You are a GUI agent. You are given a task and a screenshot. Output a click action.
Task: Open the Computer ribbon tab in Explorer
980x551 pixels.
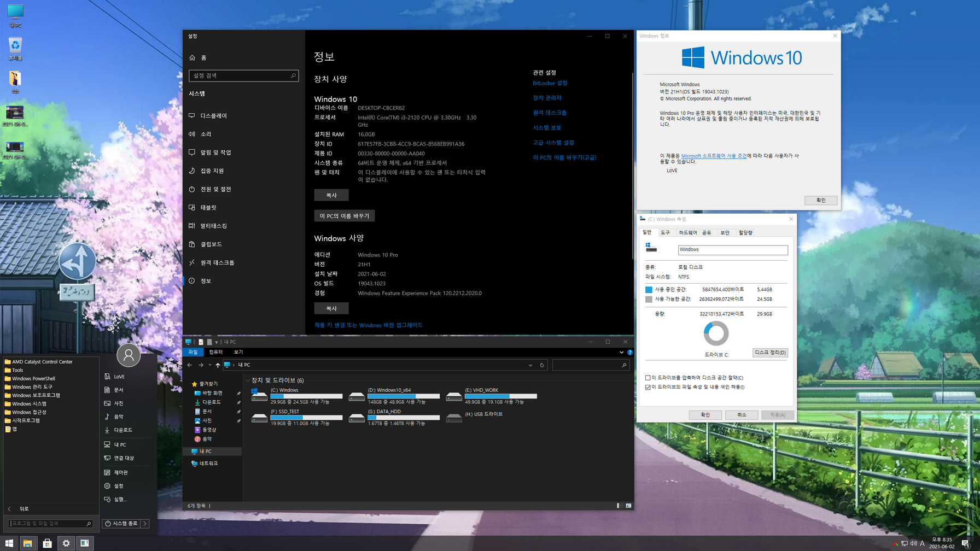(x=216, y=353)
